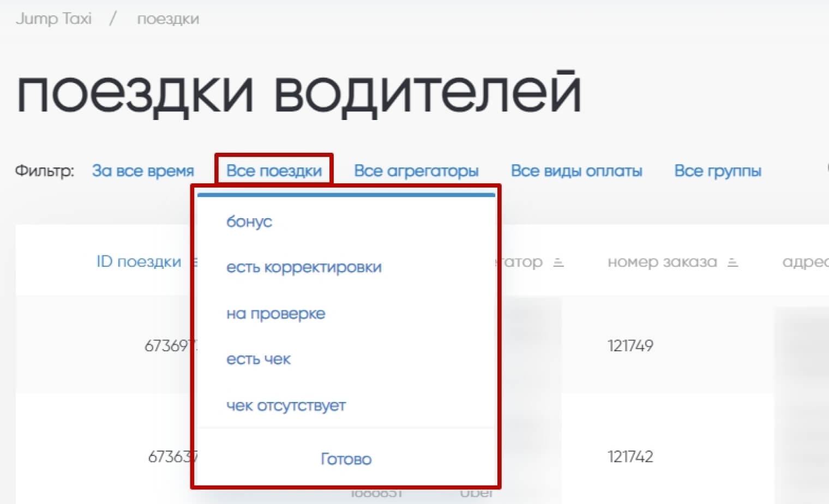
Task: Click order number 121742 in the table
Action: coord(630,457)
